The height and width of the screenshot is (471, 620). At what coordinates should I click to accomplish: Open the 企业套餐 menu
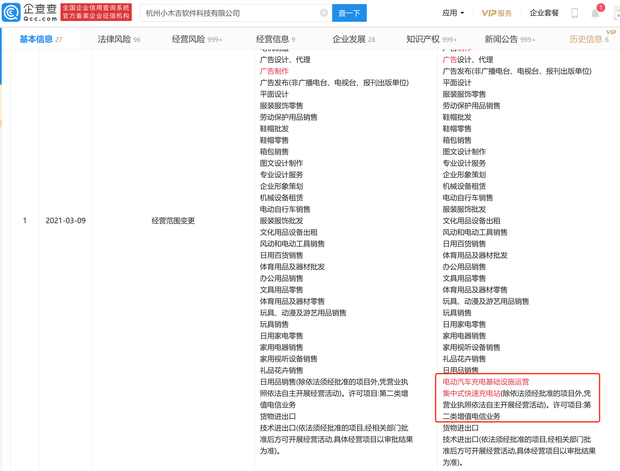point(544,13)
